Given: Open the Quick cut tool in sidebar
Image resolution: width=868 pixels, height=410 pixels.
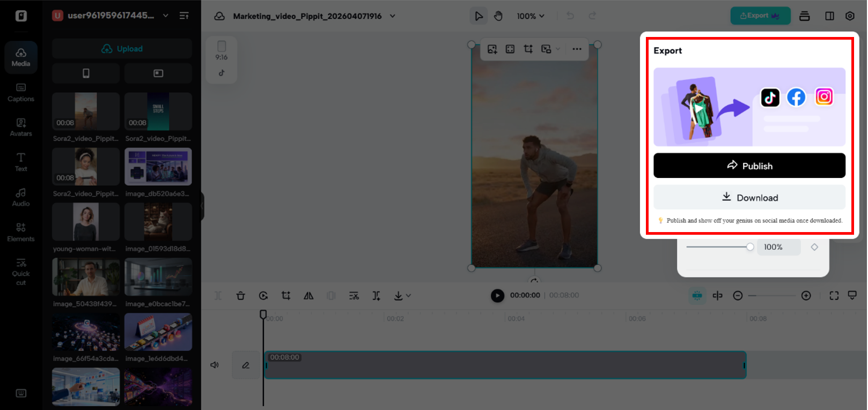Looking at the screenshot, I should 21,272.
